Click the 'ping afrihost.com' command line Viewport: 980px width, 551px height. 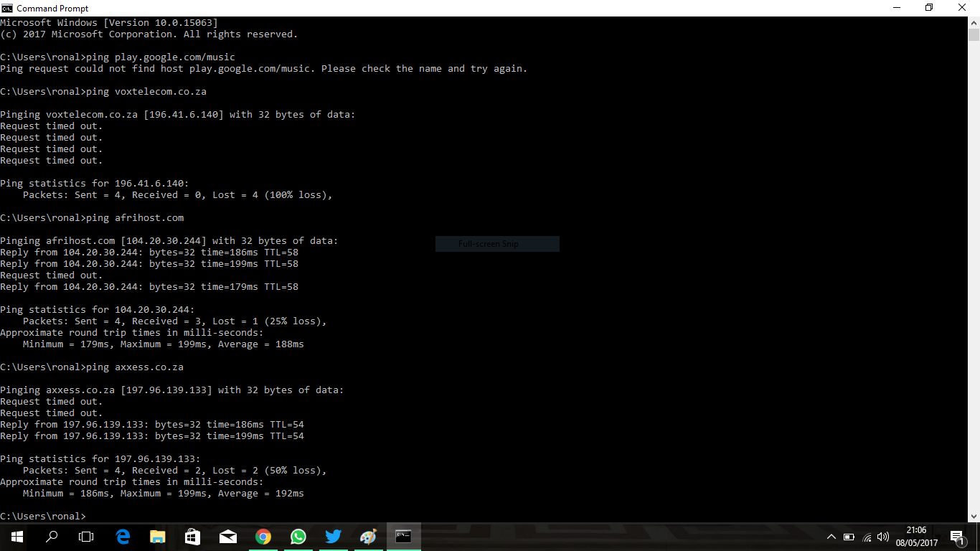point(92,217)
